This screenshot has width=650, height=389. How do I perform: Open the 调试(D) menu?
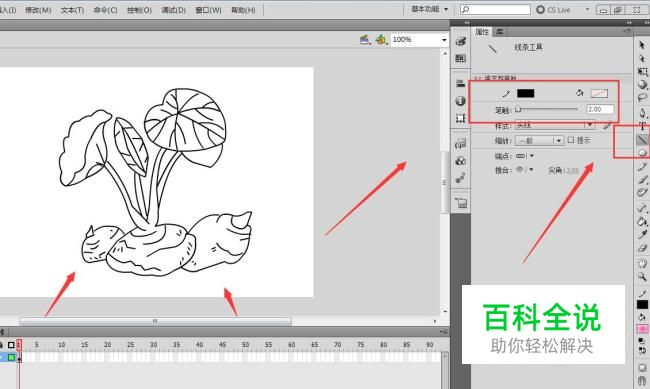point(173,10)
